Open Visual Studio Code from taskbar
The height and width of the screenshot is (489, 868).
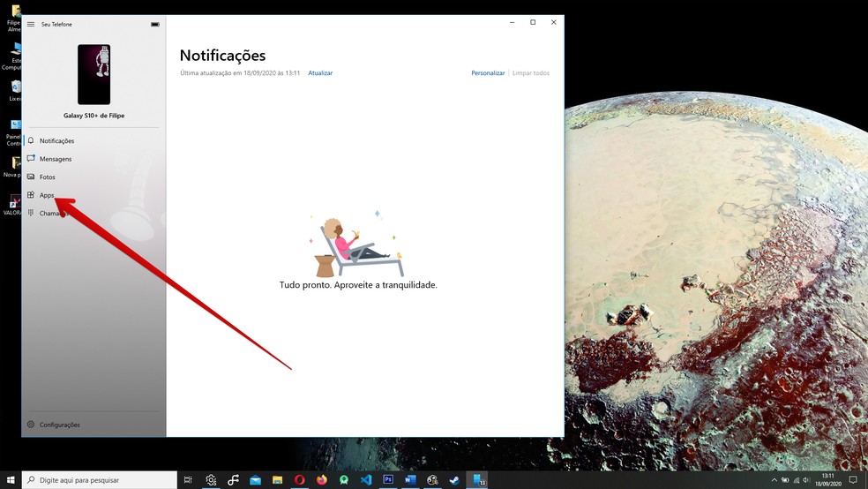point(366,479)
